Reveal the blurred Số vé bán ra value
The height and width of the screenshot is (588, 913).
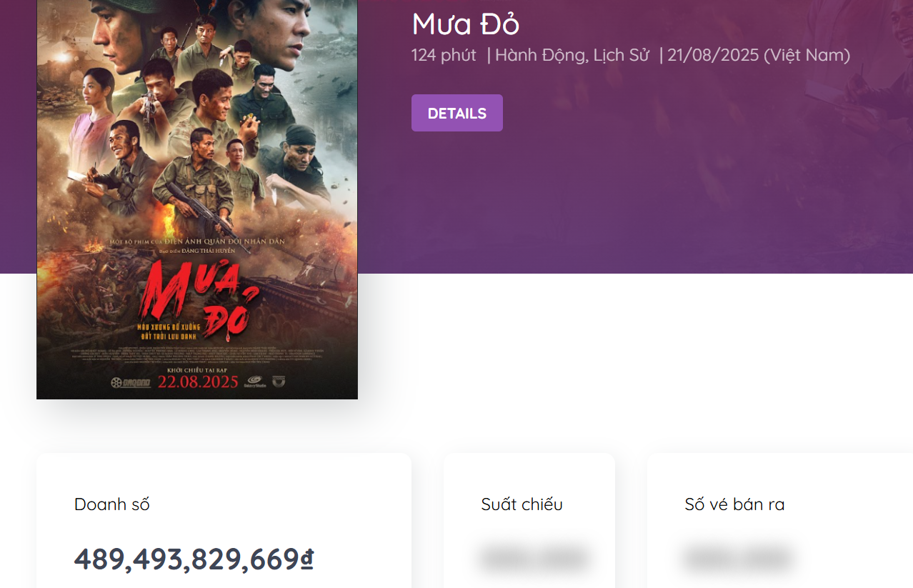(738, 559)
